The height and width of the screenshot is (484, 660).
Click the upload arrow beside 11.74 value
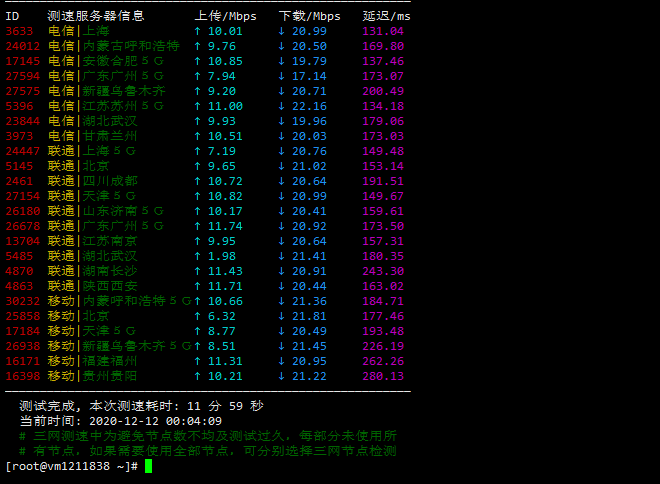click(x=197, y=226)
